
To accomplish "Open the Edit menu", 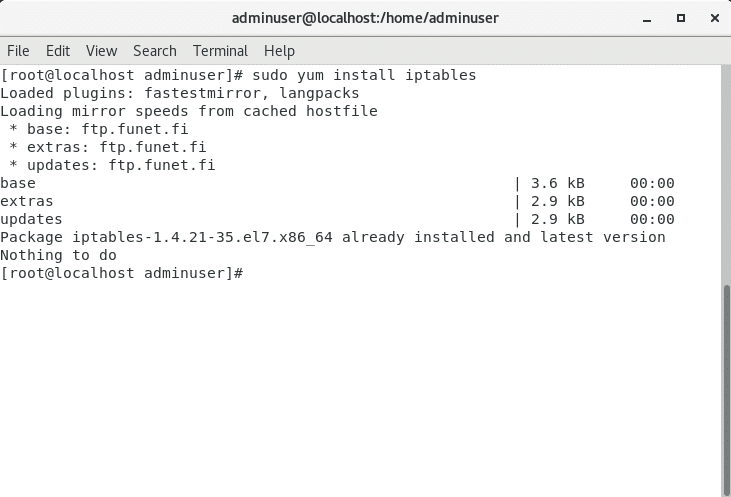I will click(x=58, y=50).
